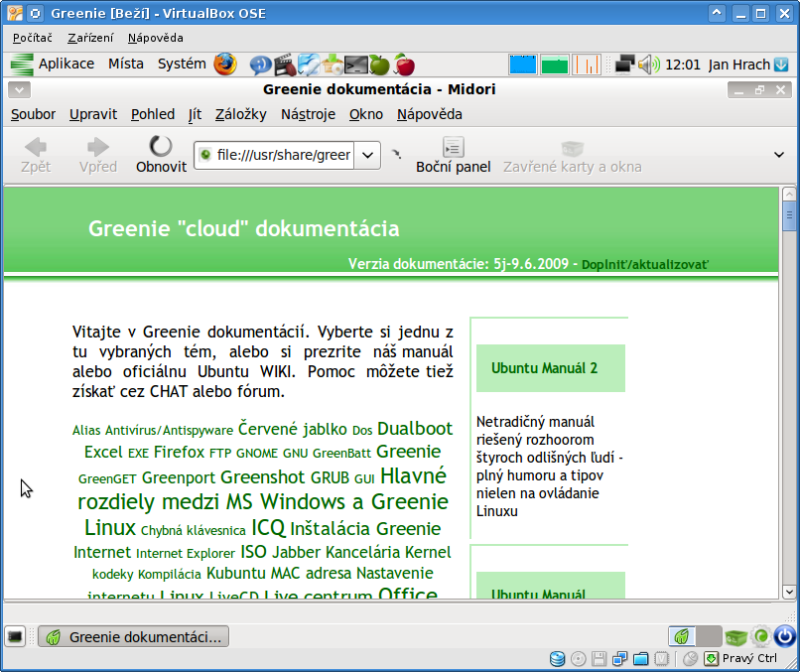Open the Upravit menu
This screenshot has height=672, width=800.
tap(93, 114)
